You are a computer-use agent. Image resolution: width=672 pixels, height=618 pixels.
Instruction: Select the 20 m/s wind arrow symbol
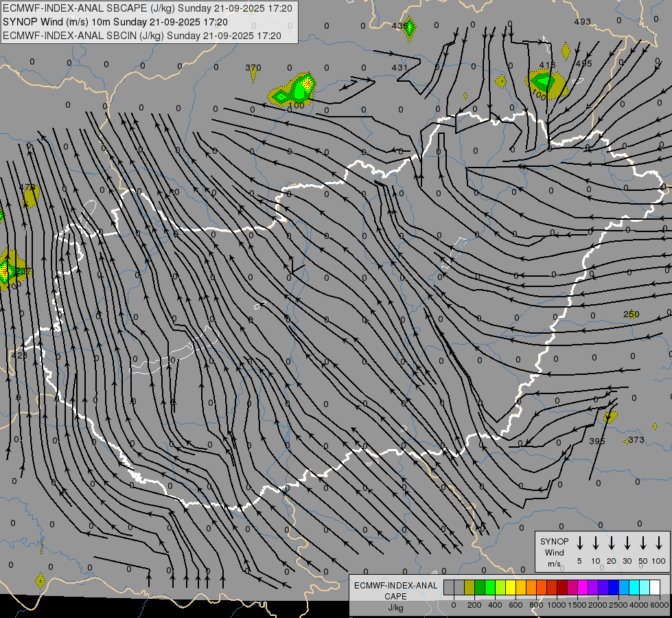click(x=612, y=543)
